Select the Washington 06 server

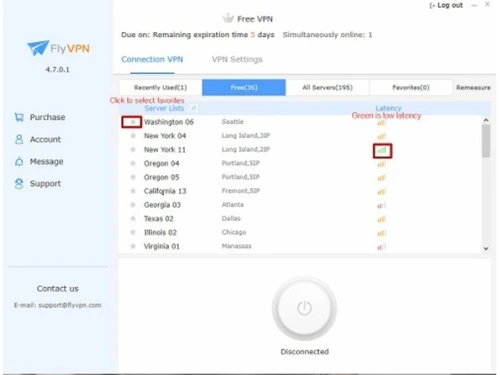169,122
